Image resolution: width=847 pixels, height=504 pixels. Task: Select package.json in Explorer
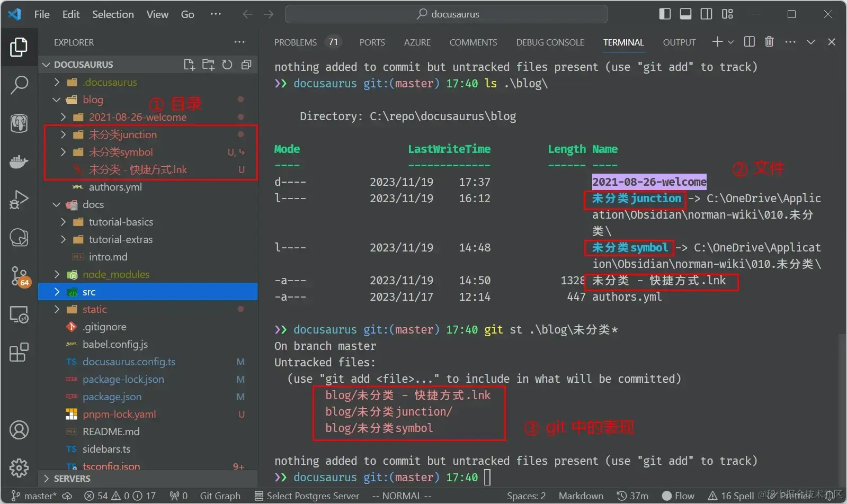coord(112,397)
